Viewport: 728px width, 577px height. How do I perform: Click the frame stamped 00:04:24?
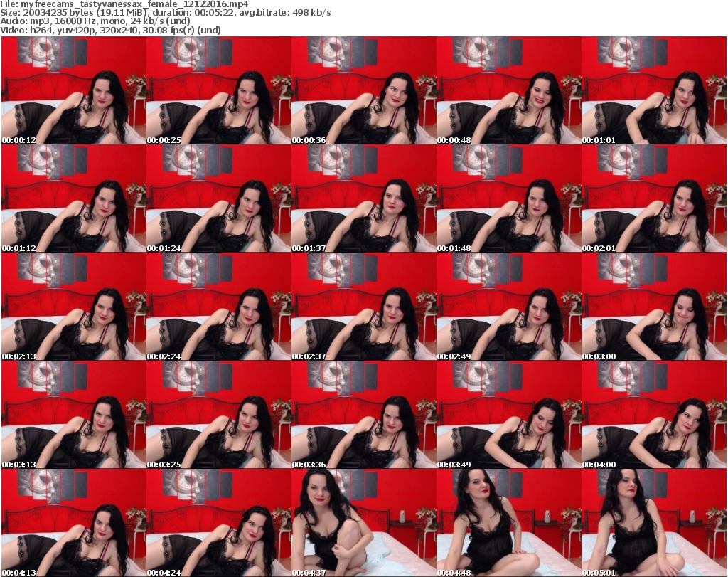point(219,523)
